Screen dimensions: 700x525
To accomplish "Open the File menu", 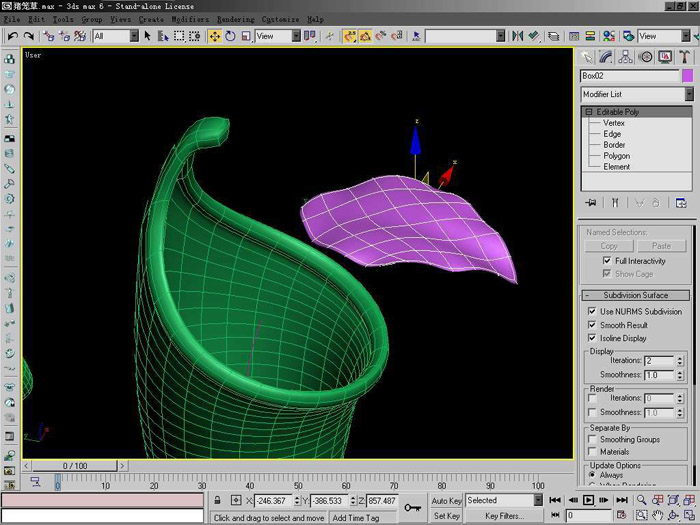I will pos(12,19).
